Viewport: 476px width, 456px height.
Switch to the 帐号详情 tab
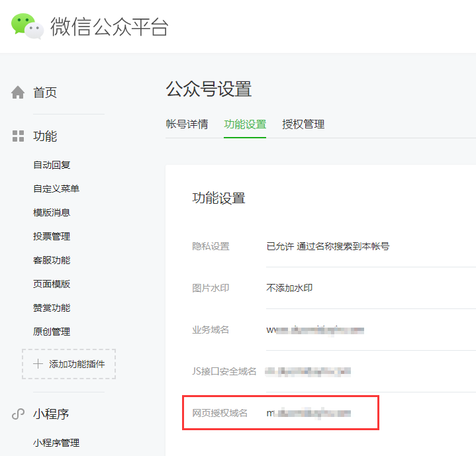point(187,124)
